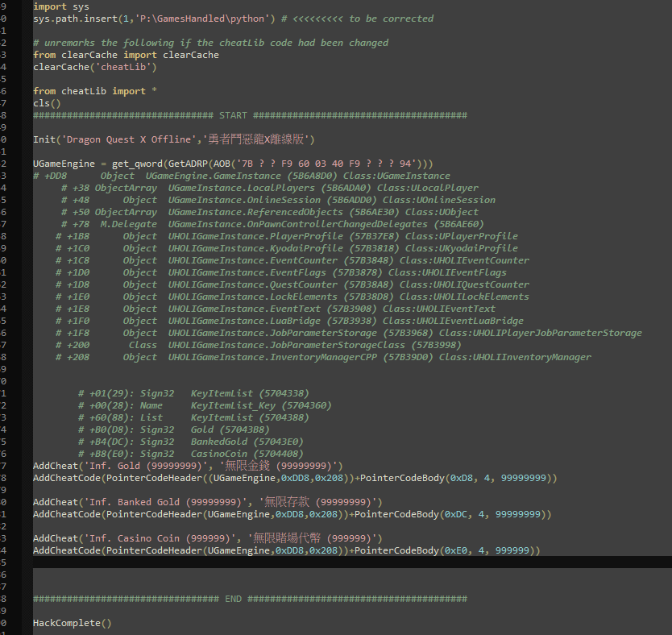Screen dimensions: 672x635
Task: Click the Init('Dragon Quest X Offline') line
Action: click(173, 139)
